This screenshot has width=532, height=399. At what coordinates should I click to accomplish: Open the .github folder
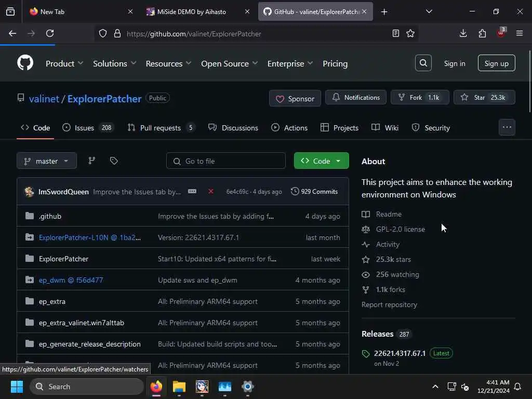tap(50, 216)
